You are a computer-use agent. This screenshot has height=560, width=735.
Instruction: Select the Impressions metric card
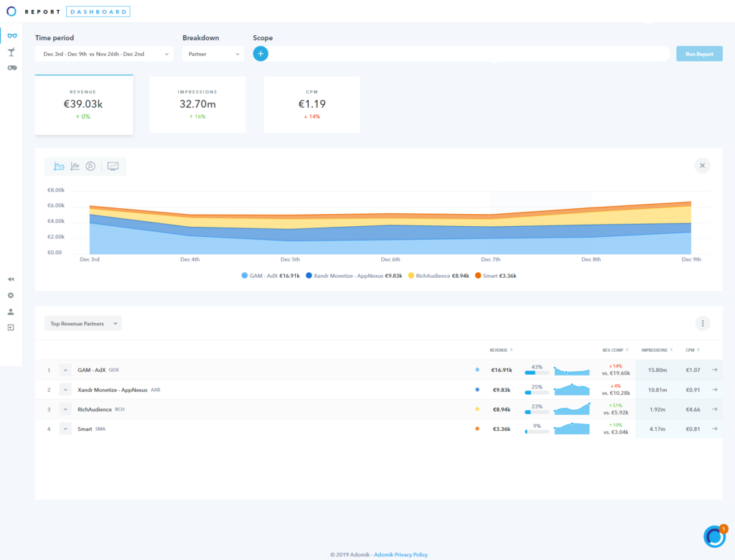(197, 105)
